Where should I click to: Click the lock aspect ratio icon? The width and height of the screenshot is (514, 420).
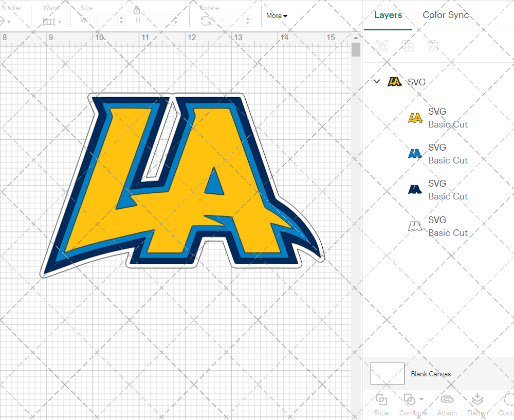137,10
